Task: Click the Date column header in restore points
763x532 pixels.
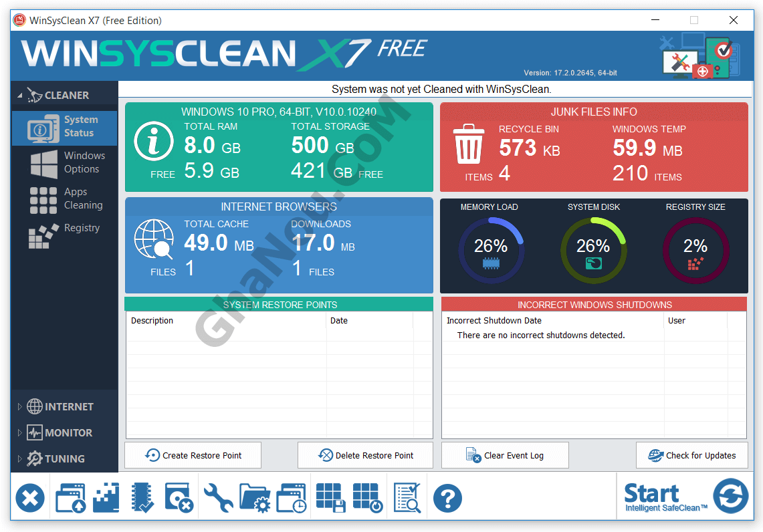Action: tap(369, 320)
